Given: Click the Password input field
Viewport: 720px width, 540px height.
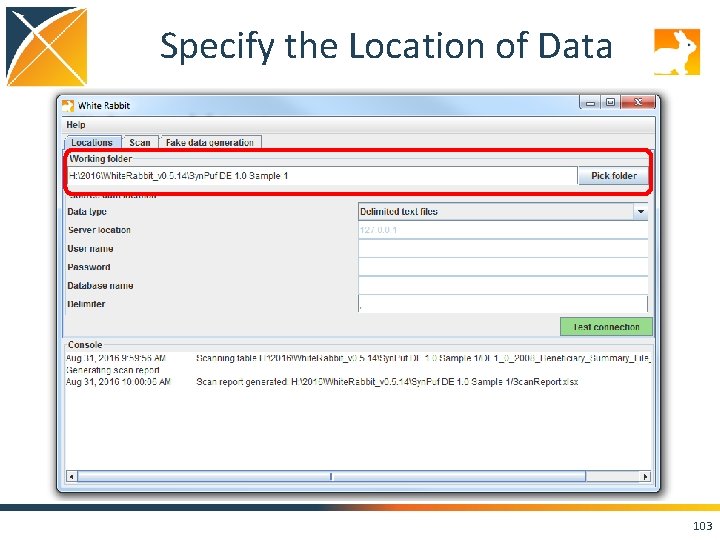Looking at the screenshot, I should coord(503,267).
